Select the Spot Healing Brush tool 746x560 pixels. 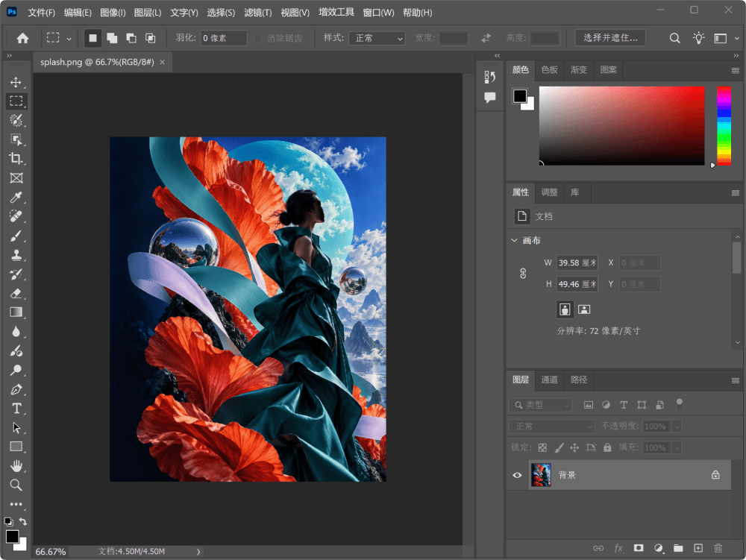(x=16, y=216)
